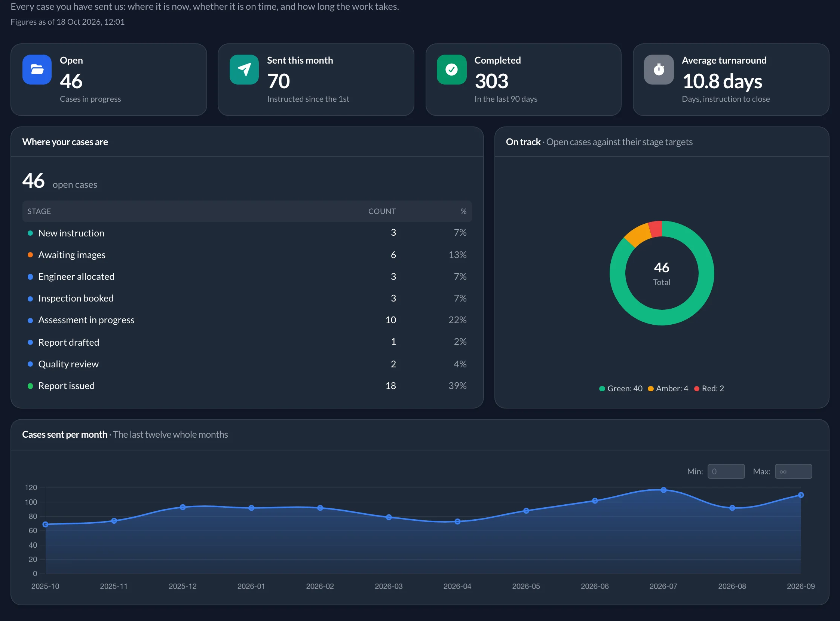Click the 2026-06 data point on line chart
The image size is (840, 621).
pos(595,501)
